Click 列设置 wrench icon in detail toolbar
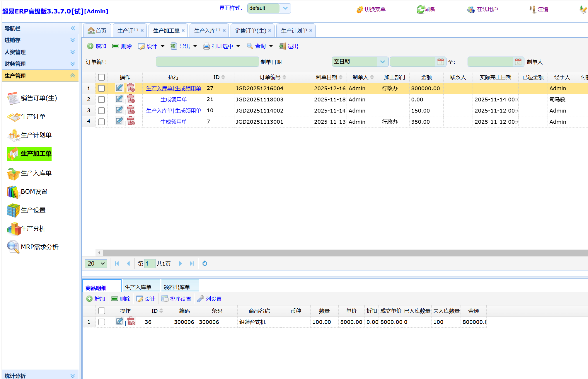The image size is (588, 379). [x=201, y=299]
